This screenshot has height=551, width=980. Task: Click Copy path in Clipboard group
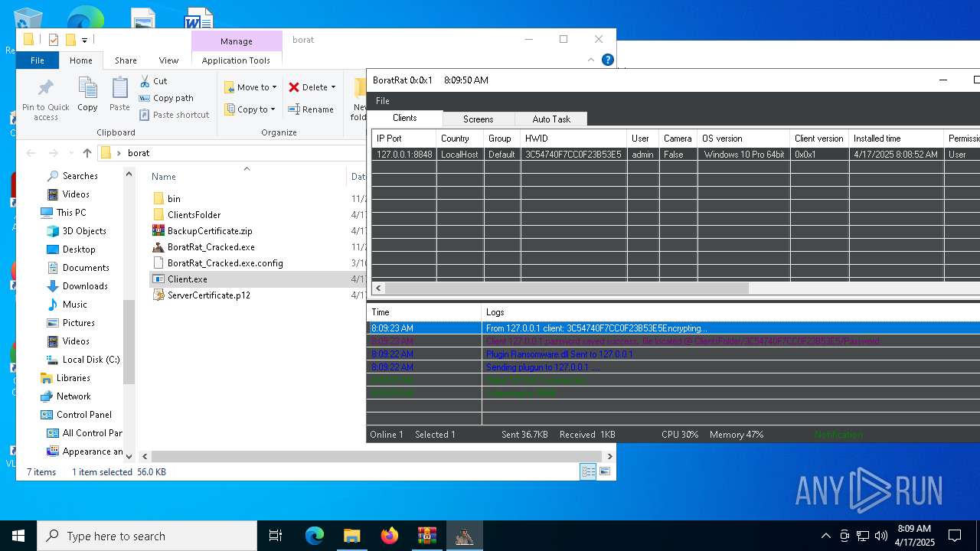[x=166, y=98]
